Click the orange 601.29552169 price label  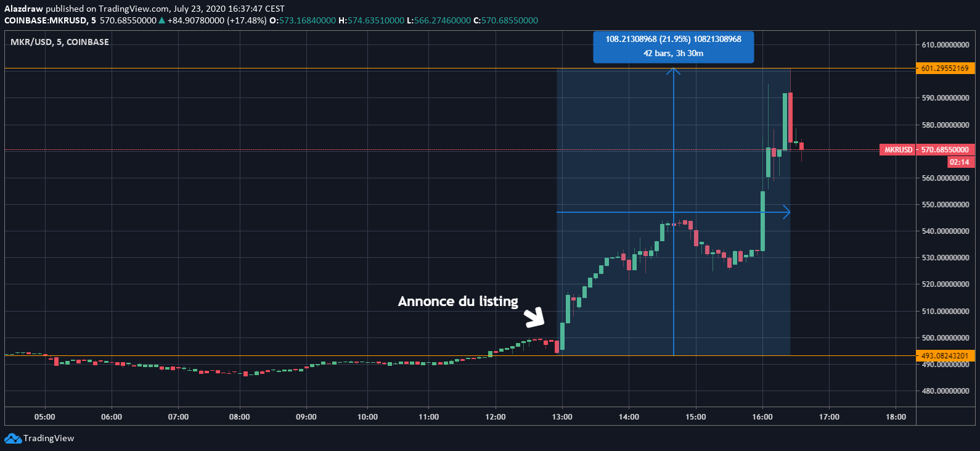point(945,68)
